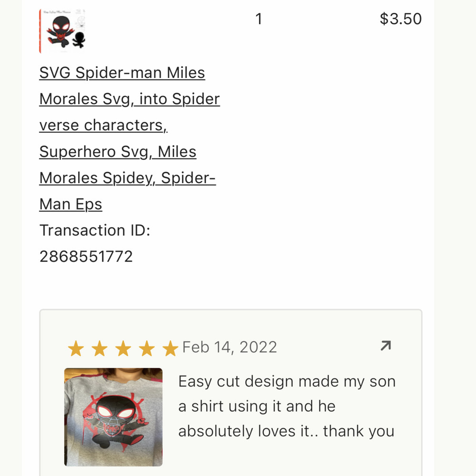This screenshot has height=476, width=476.
Task: Click the "Transaction ID:" label
Action: pyautogui.click(x=95, y=230)
